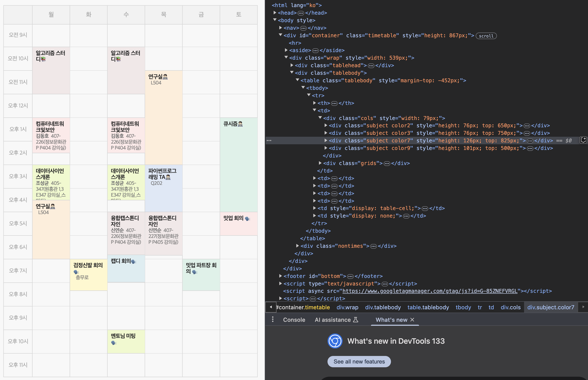588x380 pixels.
Task: Collapse the div.cols node
Action: click(320, 118)
